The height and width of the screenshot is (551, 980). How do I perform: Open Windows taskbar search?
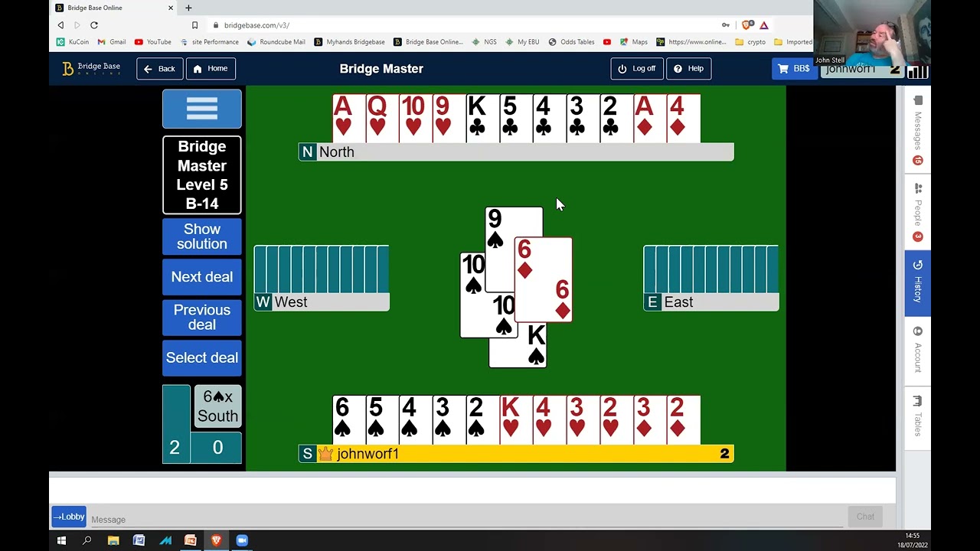pos(87,540)
